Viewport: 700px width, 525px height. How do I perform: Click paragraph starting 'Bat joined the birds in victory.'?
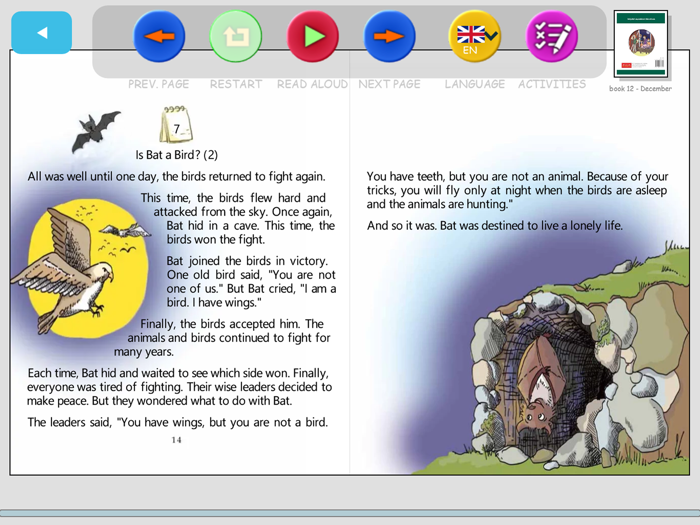251,281
